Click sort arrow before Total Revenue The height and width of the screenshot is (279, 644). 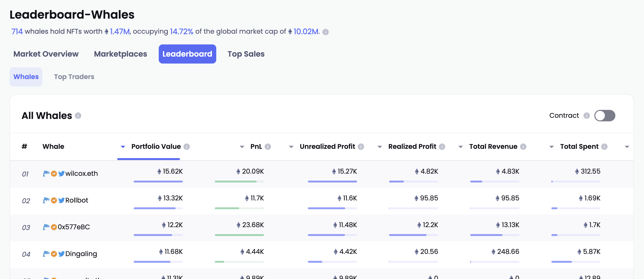point(460,147)
